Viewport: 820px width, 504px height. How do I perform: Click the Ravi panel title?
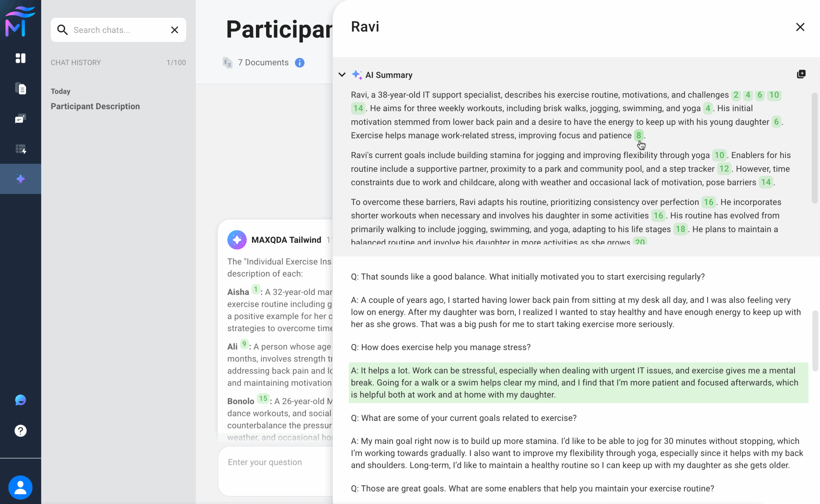(365, 27)
